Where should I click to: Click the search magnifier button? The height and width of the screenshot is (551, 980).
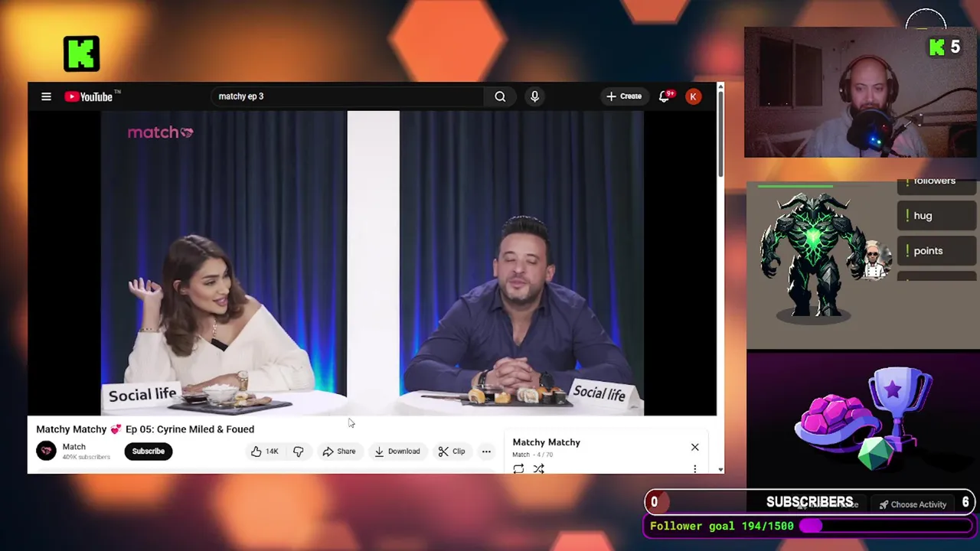500,96
